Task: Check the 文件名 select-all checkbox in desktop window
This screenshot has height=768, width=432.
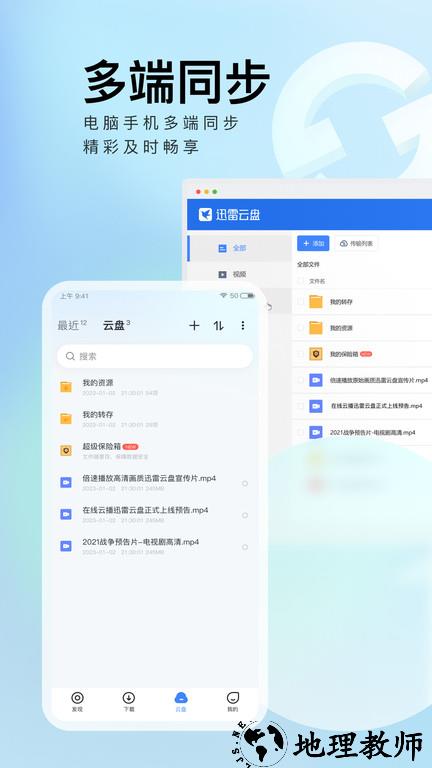Action: (x=300, y=281)
